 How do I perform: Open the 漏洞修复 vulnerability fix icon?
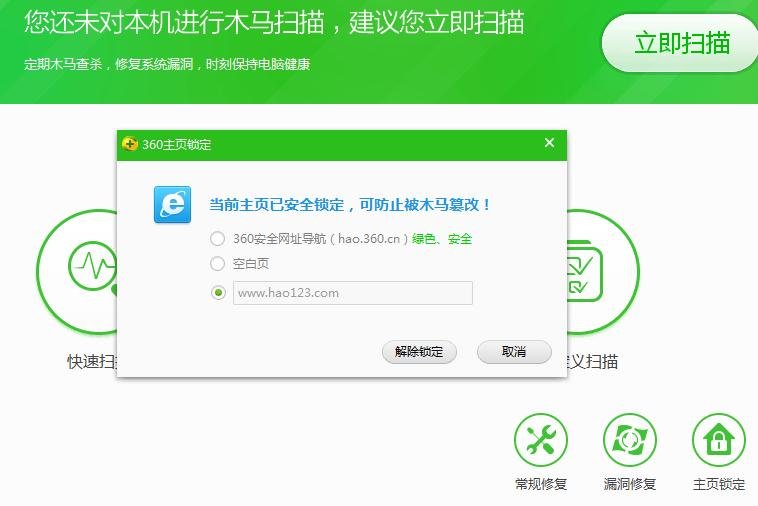tap(630, 440)
